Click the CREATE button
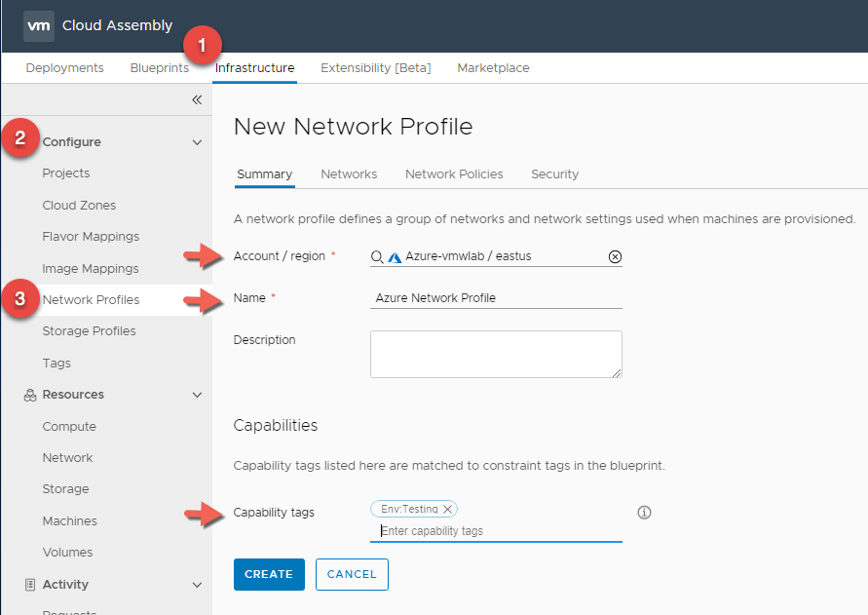868x615 pixels. tap(269, 574)
